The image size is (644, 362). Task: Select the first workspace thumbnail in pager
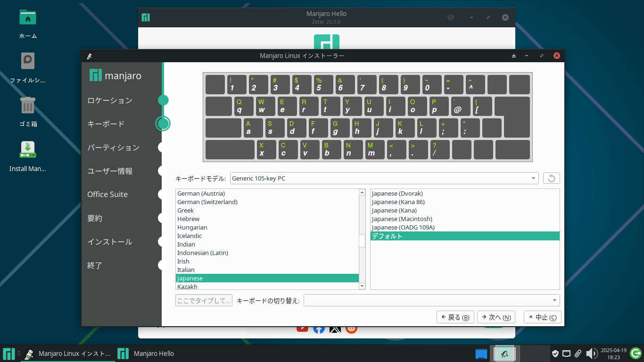[504, 354]
